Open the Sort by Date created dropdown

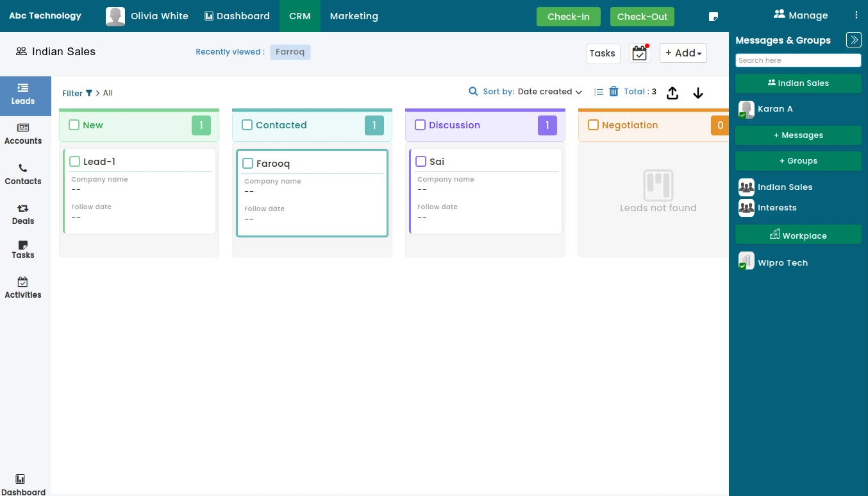point(550,92)
